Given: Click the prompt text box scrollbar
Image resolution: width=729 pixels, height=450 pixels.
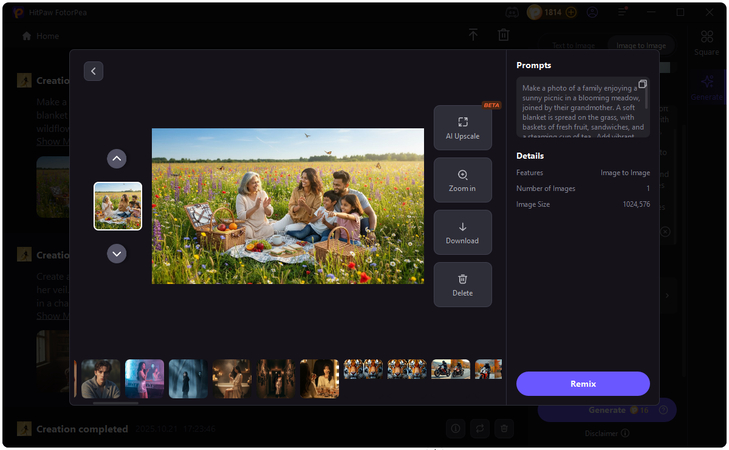Looking at the screenshot, I should pos(646,98).
